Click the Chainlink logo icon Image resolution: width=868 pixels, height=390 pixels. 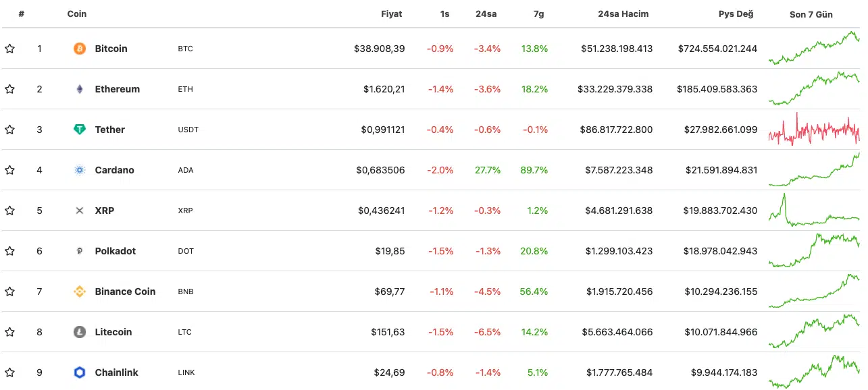click(80, 372)
